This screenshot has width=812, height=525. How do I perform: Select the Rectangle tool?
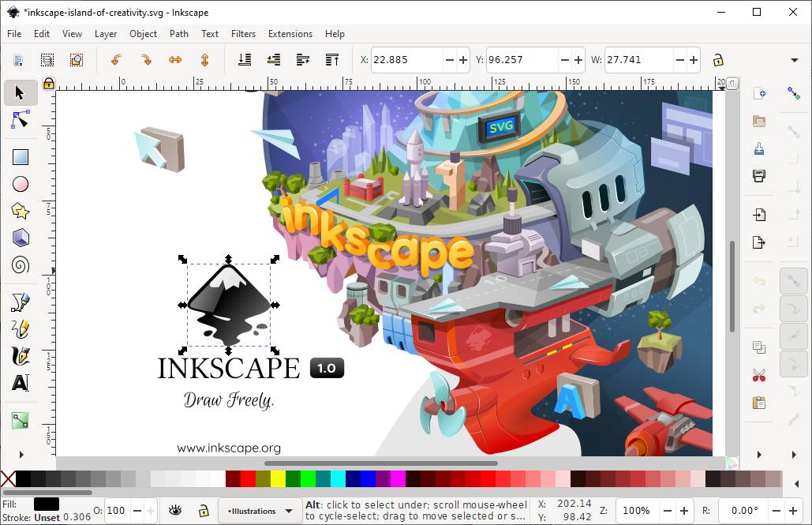(x=21, y=157)
